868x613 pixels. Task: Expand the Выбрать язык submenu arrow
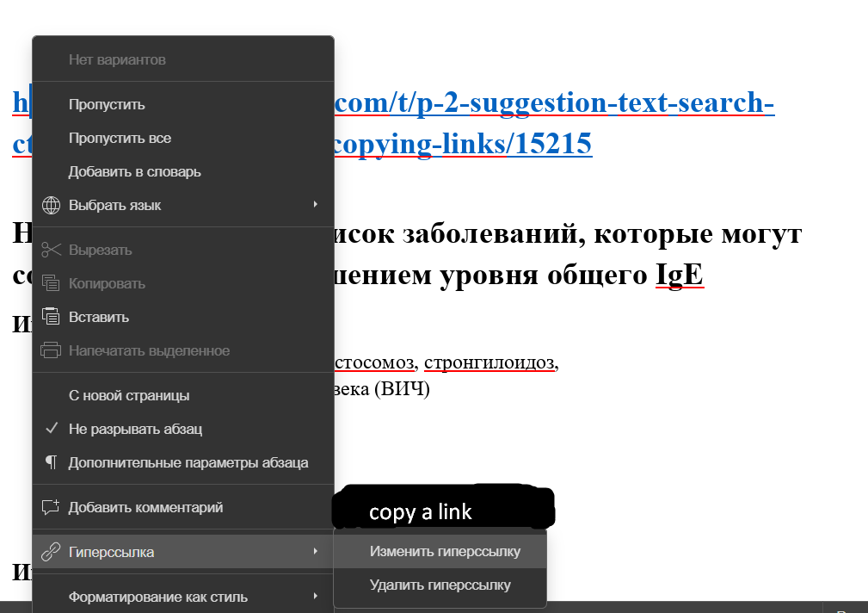(x=316, y=205)
